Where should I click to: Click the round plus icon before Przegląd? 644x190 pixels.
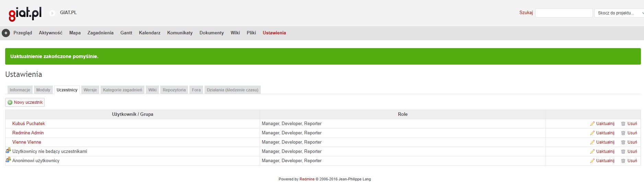click(6, 33)
